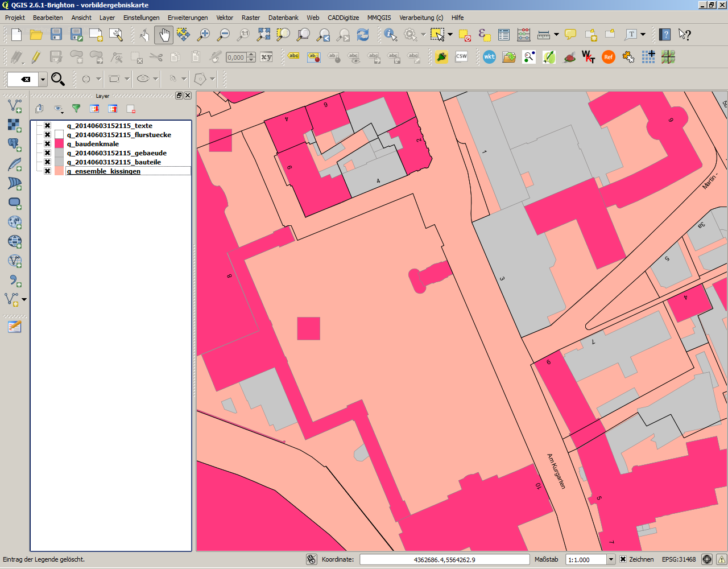Click the Save Project icon
This screenshot has width=728, height=569.
(56, 35)
